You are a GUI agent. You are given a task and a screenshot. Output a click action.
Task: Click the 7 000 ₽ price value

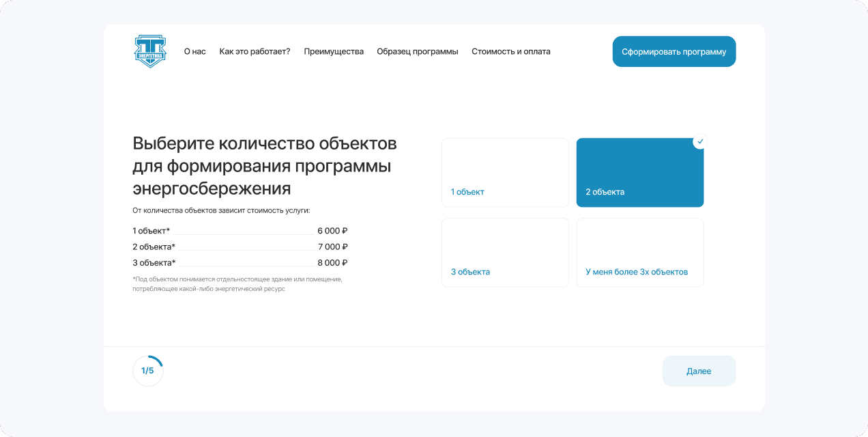point(332,246)
